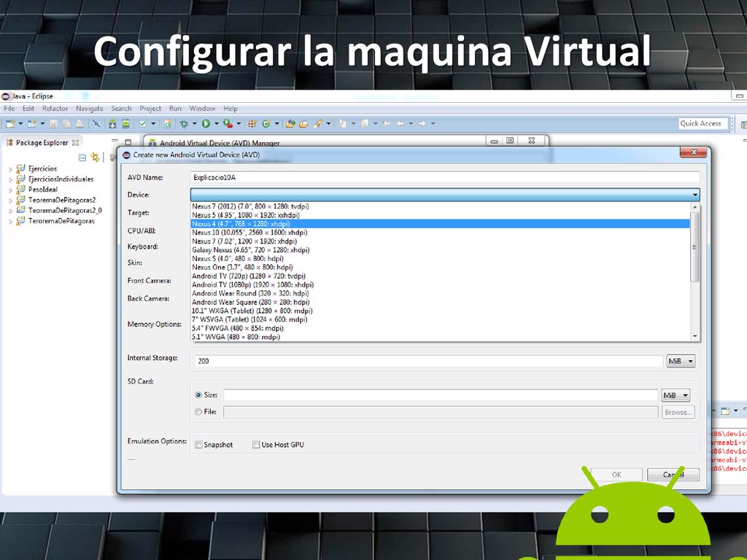Viewport: 747px width, 560px height.
Task: Click Link with Editor in Package Explorer
Action: point(96,157)
